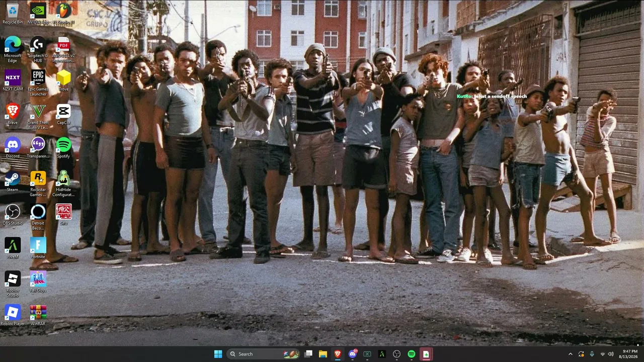Select the CapCut desktop shortcut
The height and width of the screenshot is (362, 644).
pos(63,114)
